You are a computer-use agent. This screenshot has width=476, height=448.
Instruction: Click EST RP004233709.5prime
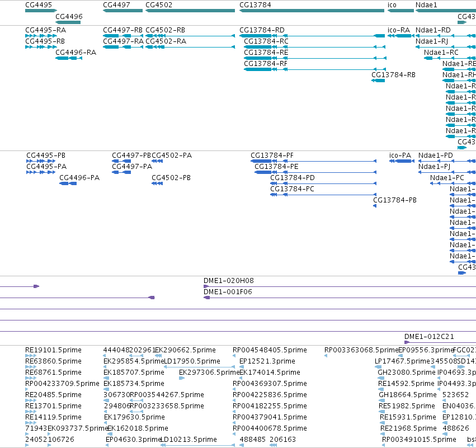click(62, 384)
